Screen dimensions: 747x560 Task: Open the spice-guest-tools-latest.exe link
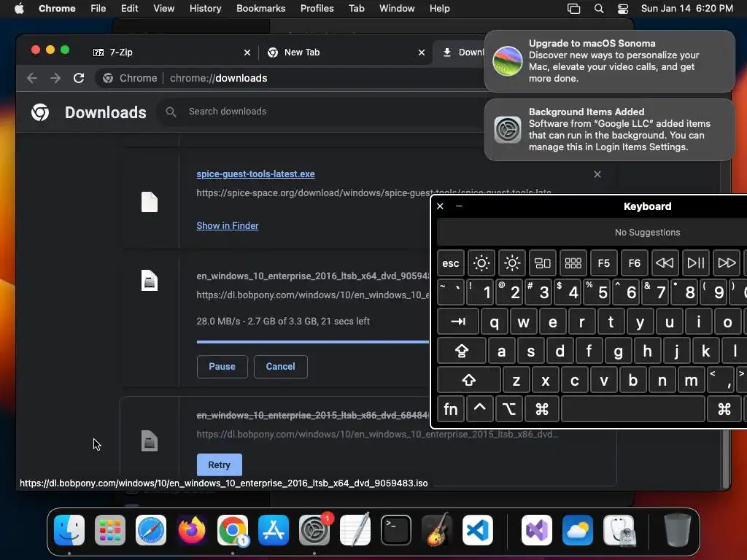click(255, 174)
